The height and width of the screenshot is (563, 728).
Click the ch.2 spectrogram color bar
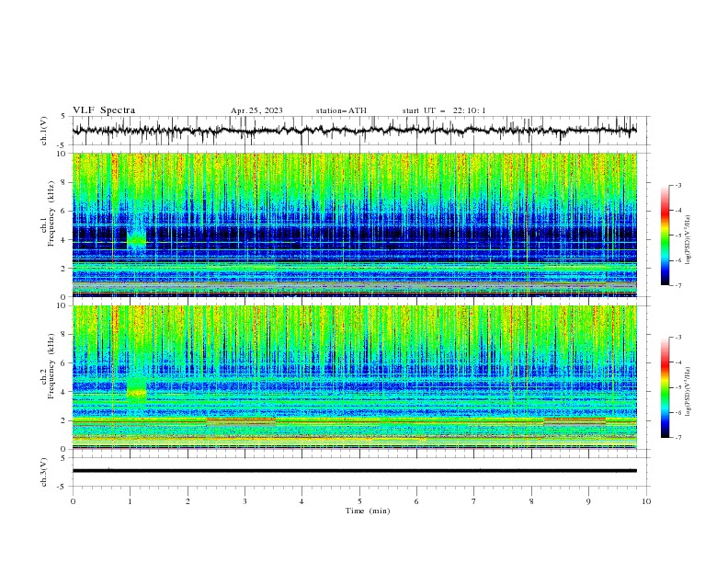[665, 387]
